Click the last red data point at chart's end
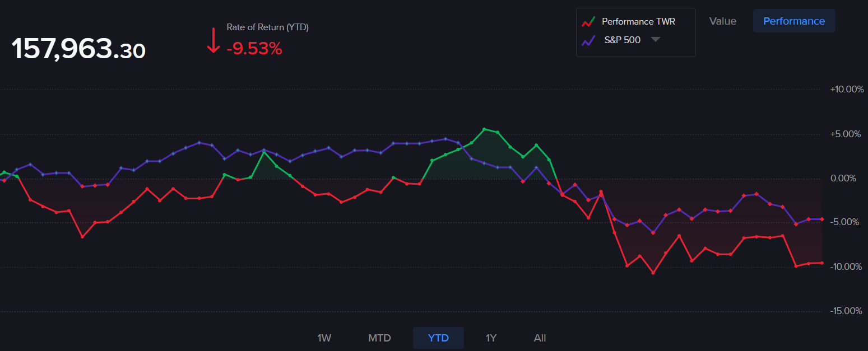 click(821, 263)
